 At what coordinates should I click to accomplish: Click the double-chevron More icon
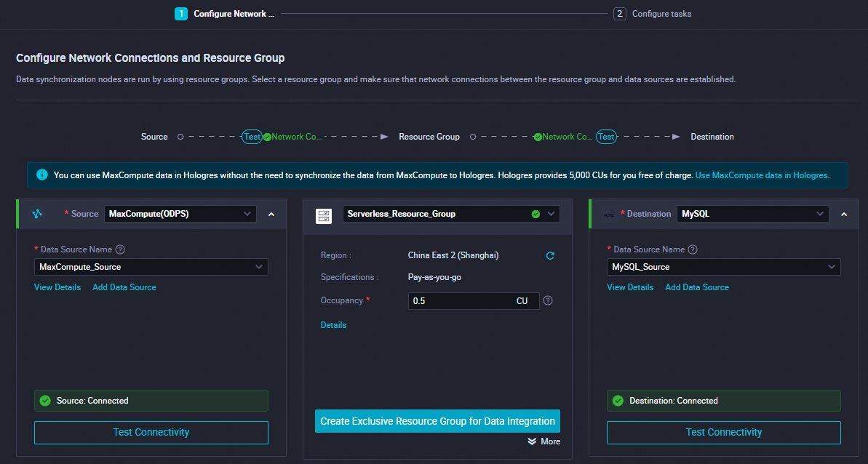click(x=531, y=441)
